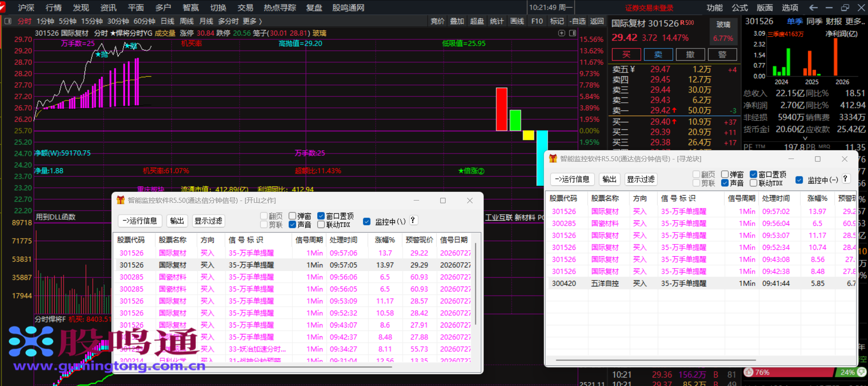Click the 画线 drawing toolbar item
The image size is (868, 386).
517,21
